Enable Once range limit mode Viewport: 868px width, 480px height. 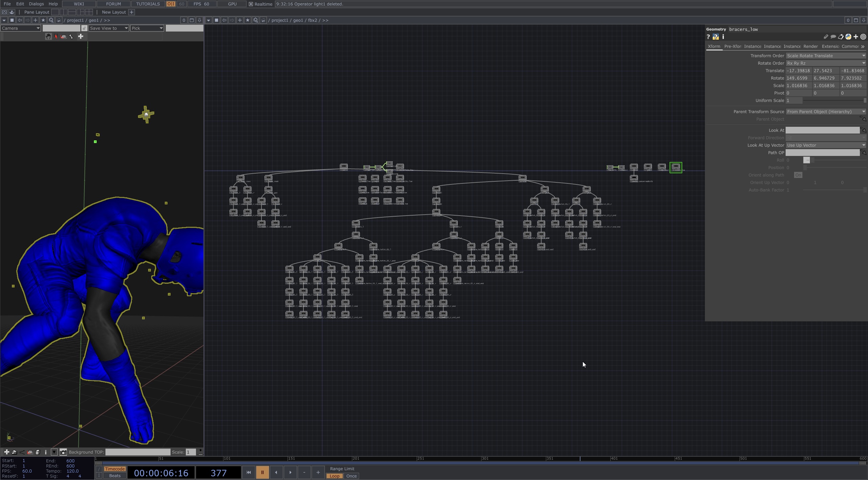point(351,476)
